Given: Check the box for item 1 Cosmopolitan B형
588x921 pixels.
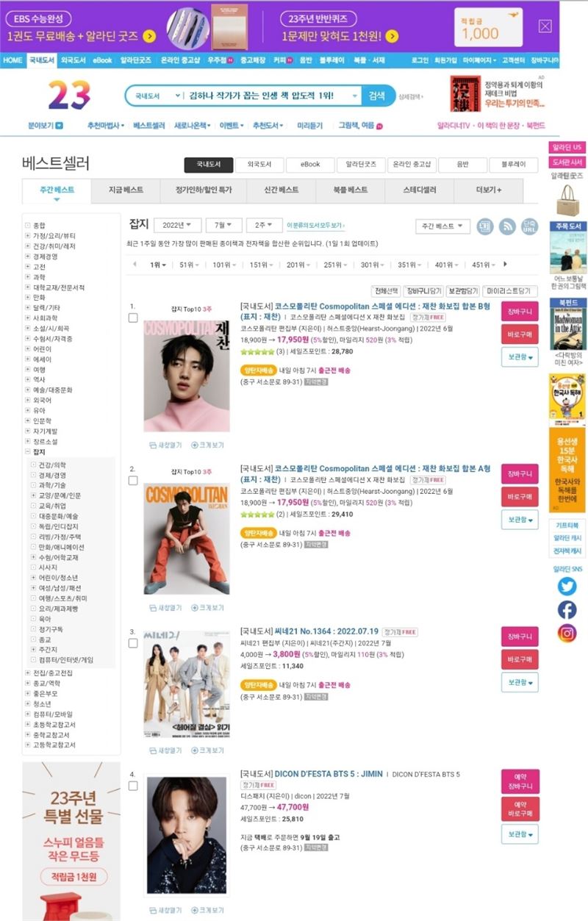Looking at the screenshot, I should [133, 318].
